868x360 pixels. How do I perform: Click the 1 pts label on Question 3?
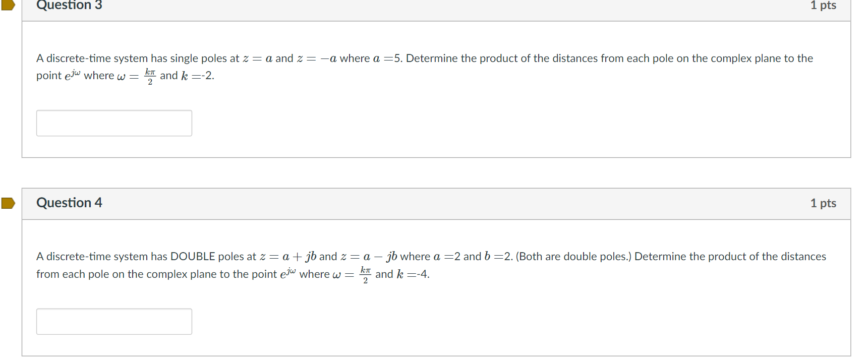point(824,6)
